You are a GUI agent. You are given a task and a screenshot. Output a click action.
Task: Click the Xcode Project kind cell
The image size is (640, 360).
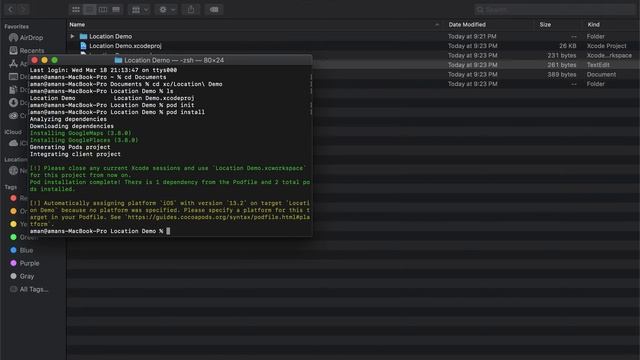pos(607,46)
